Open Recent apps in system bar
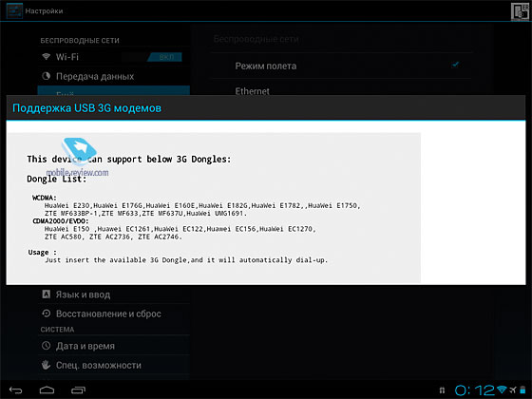Screen dimensions: 532x399 (78, 390)
